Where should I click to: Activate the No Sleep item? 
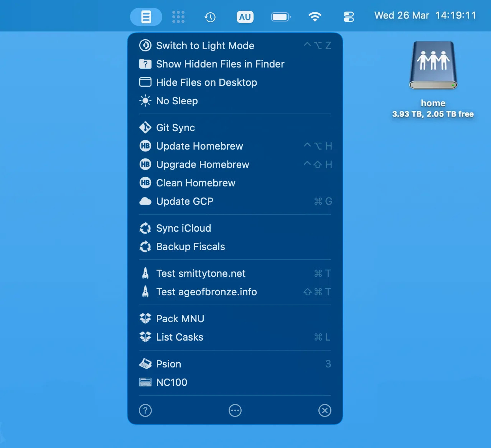[235, 101]
